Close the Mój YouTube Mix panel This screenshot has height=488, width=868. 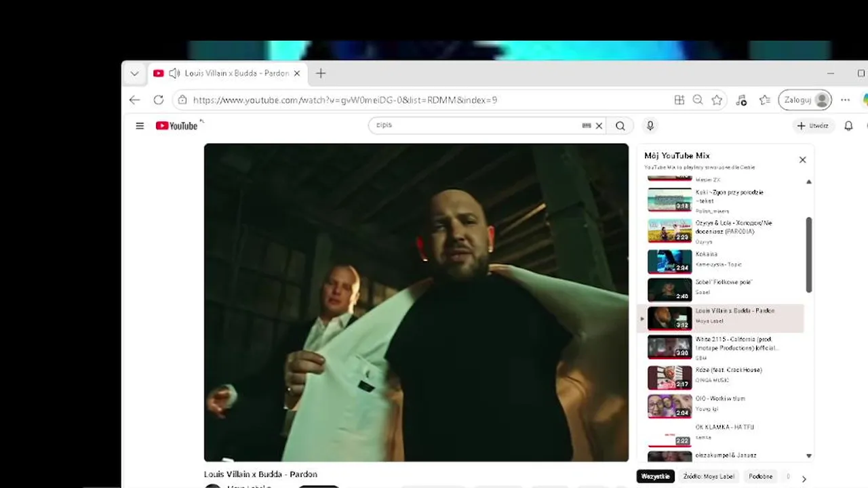(x=802, y=160)
